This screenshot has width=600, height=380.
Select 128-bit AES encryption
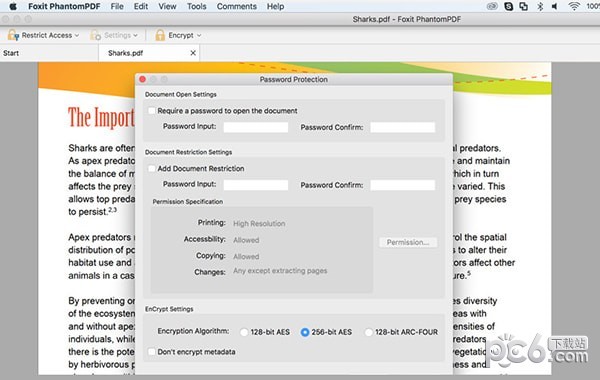coord(244,332)
